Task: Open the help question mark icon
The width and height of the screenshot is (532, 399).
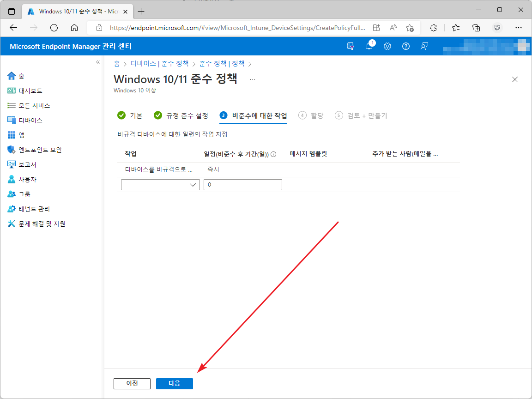Action: (406, 47)
